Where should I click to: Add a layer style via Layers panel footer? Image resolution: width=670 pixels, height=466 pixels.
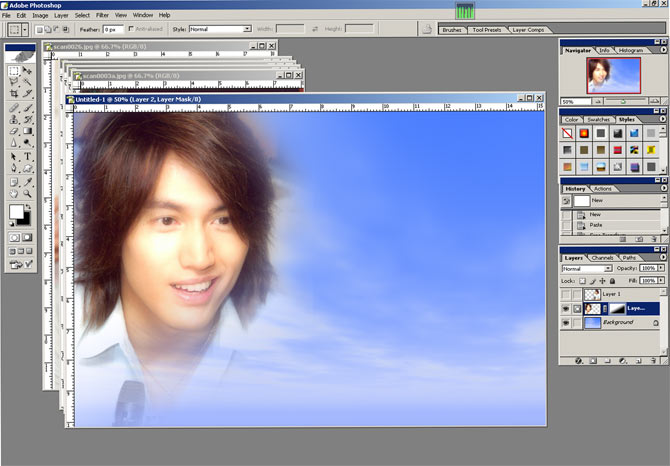click(x=579, y=361)
